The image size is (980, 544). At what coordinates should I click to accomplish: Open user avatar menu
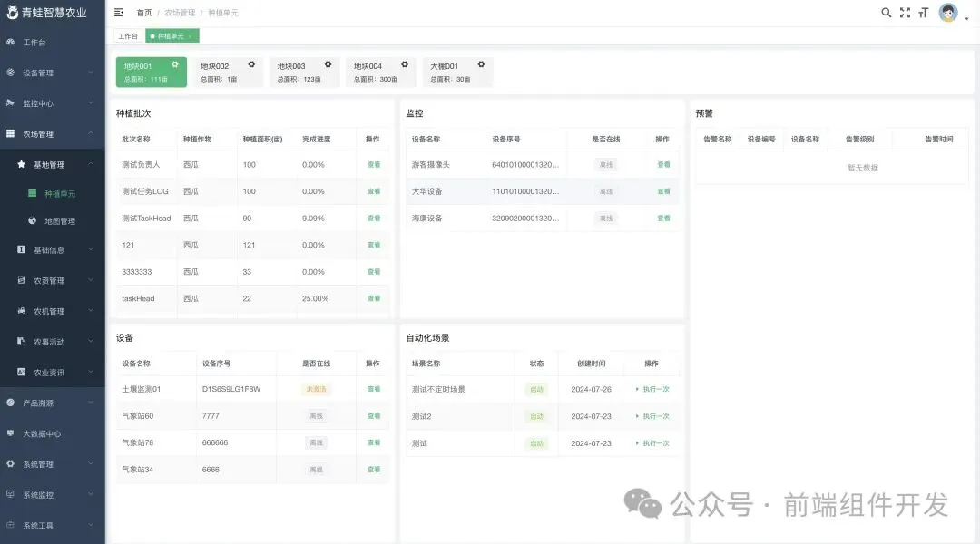point(948,13)
